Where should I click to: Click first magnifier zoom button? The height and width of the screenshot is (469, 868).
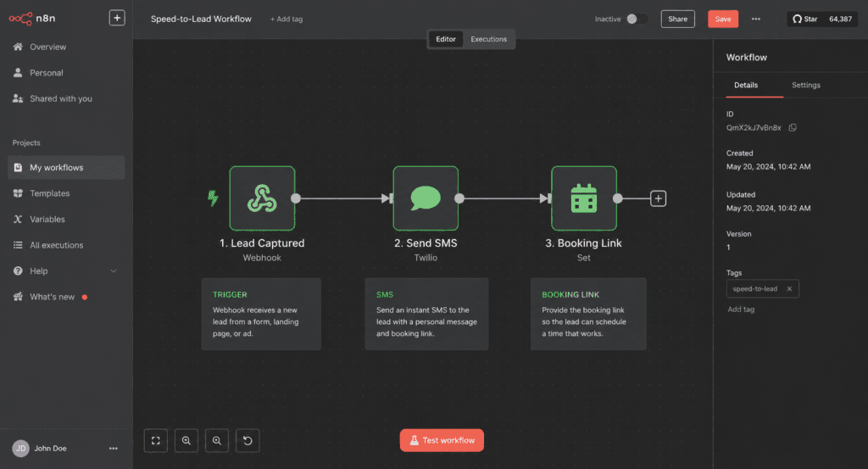(186, 441)
